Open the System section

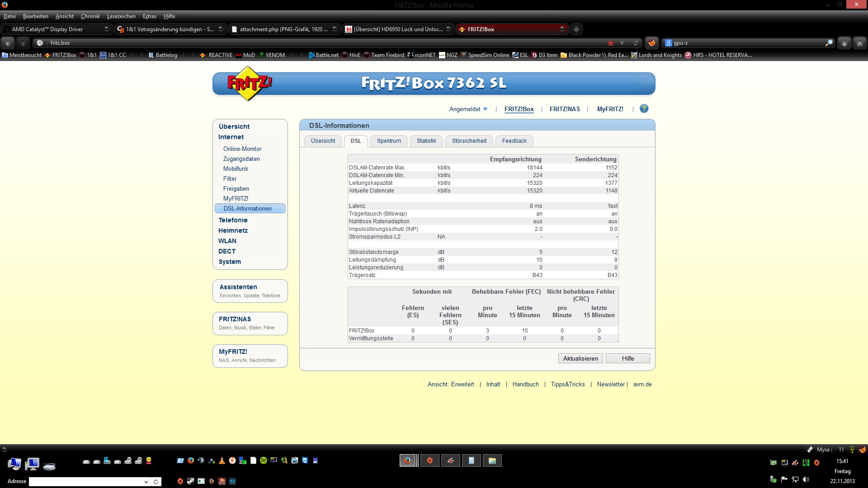[230, 262]
